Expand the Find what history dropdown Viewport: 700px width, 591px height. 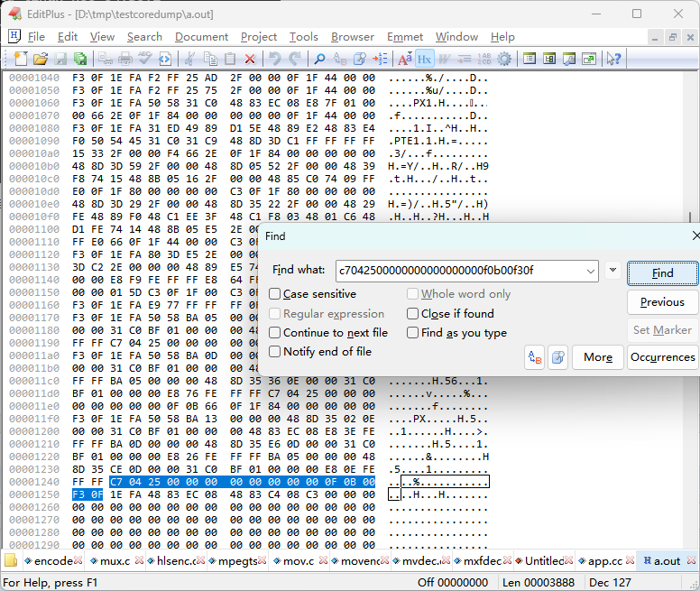pyautogui.click(x=590, y=271)
